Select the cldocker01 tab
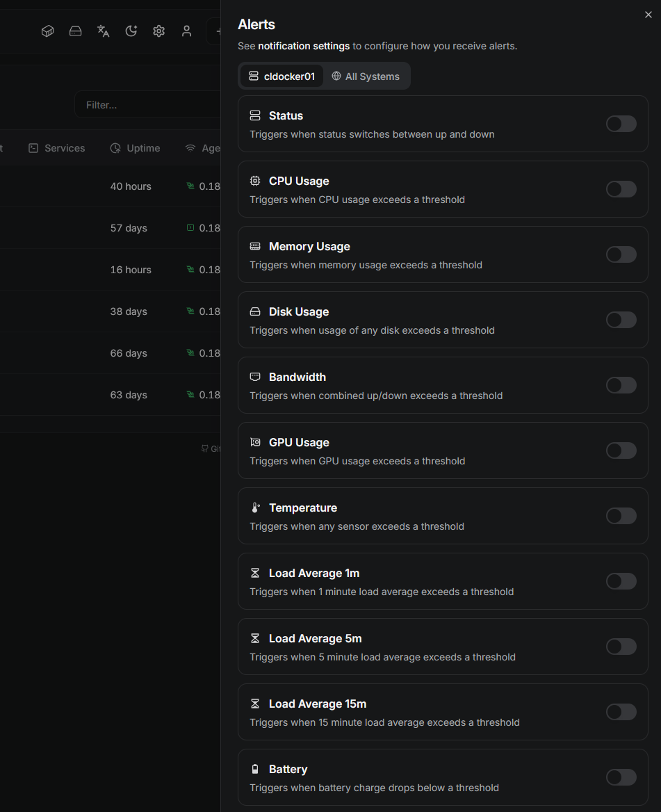661x812 pixels. pyautogui.click(x=281, y=76)
